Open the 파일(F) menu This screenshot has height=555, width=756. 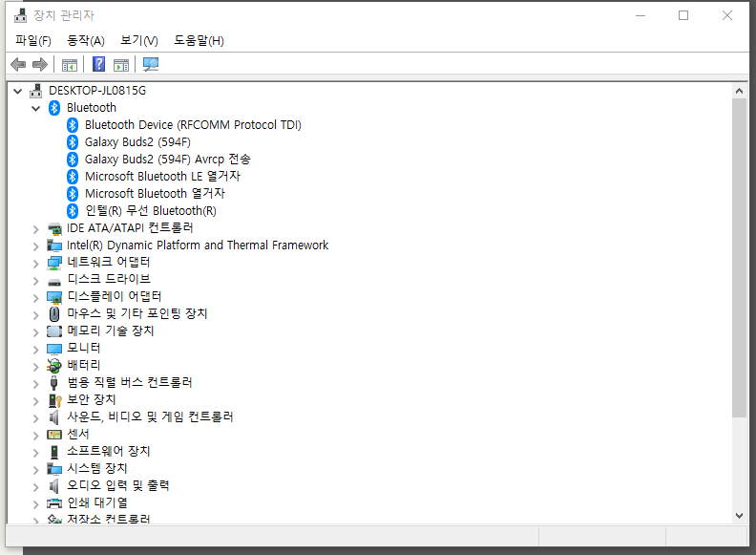(x=33, y=40)
